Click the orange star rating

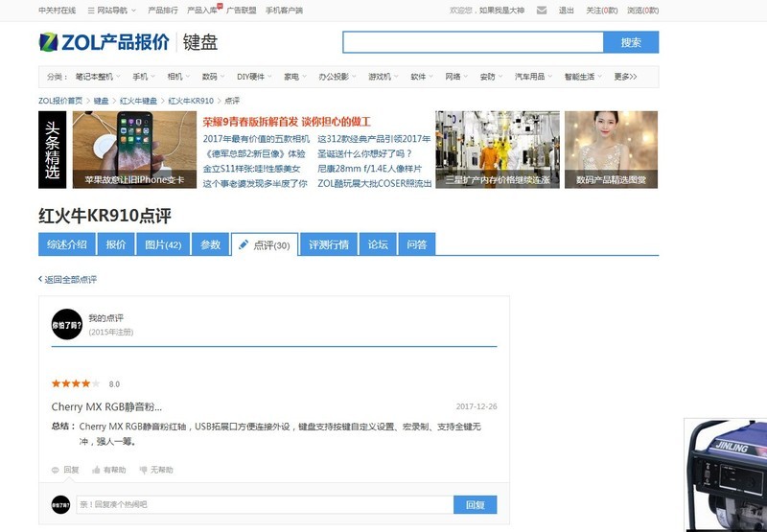point(70,383)
